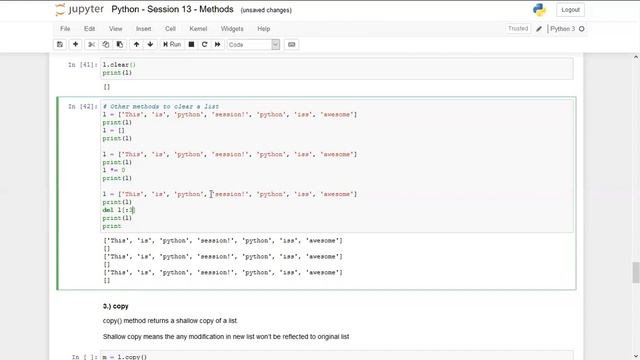Open the Help menu
Image resolution: width=640 pixels, height=360 pixels.
click(x=264, y=29)
